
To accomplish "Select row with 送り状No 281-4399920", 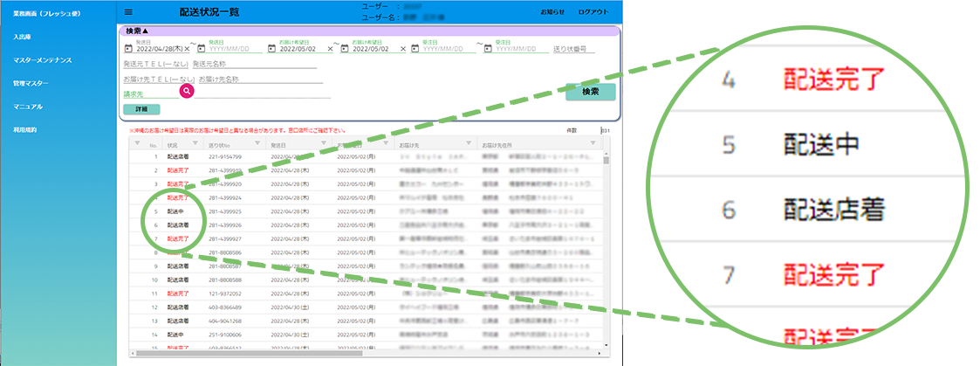I will [x=367, y=184].
